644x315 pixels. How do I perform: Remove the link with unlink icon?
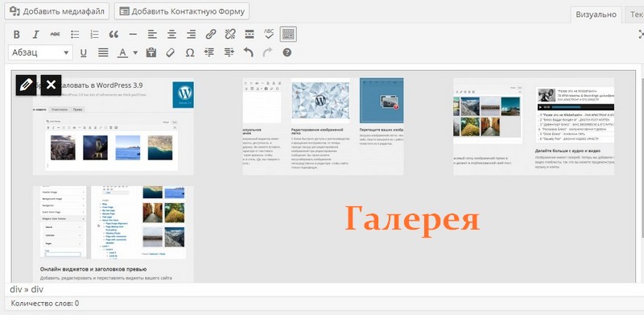click(x=230, y=35)
